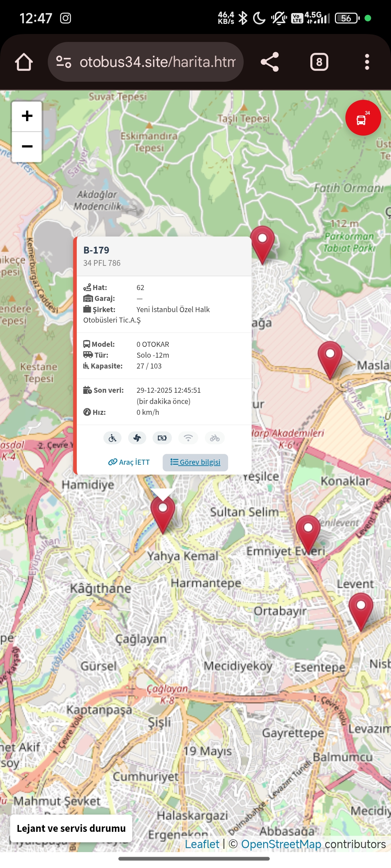
Task: Share this page with share icon
Action: pos(270,62)
